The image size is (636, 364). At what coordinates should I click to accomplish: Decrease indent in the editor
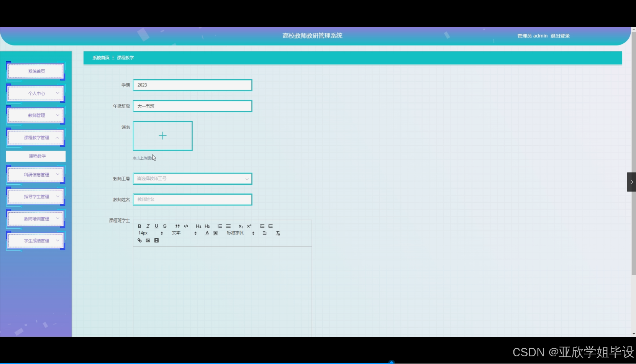262,226
